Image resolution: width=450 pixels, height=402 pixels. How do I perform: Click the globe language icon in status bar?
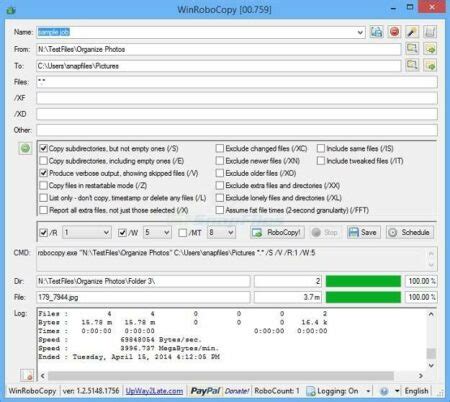click(384, 391)
